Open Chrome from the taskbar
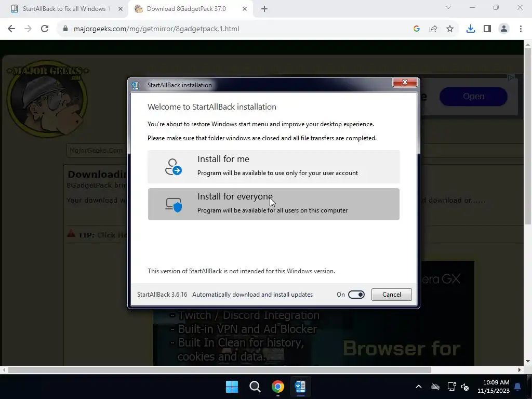 [x=277, y=387]
